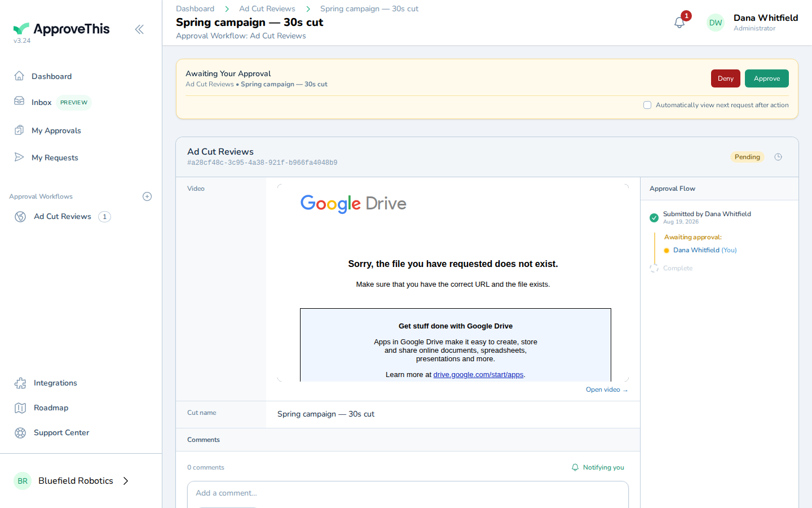The width and height of the screenshot is (812, 508).
Task: Click the Cut name value text
Action: tap(326, 414)
